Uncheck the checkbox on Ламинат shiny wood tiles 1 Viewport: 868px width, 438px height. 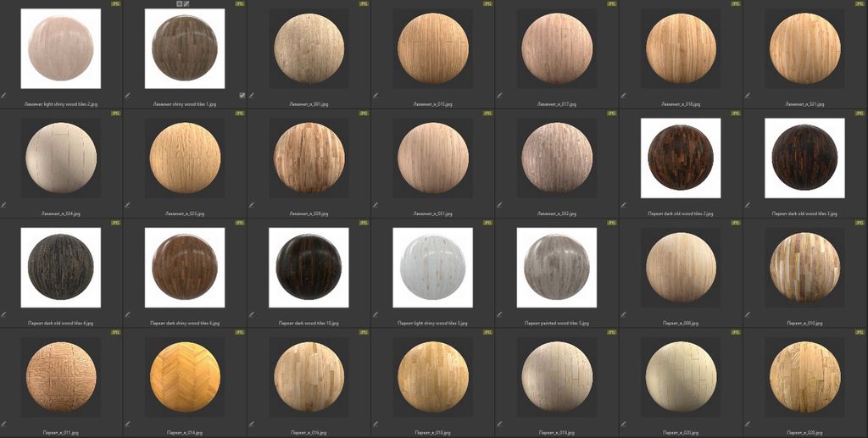tap(242, 96)
